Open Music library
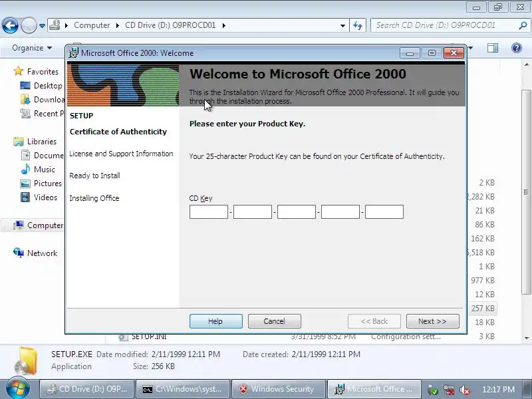Image resolution: width=532 pixels, height=399 pixels. pyautogui.click(x=45, y=170)
